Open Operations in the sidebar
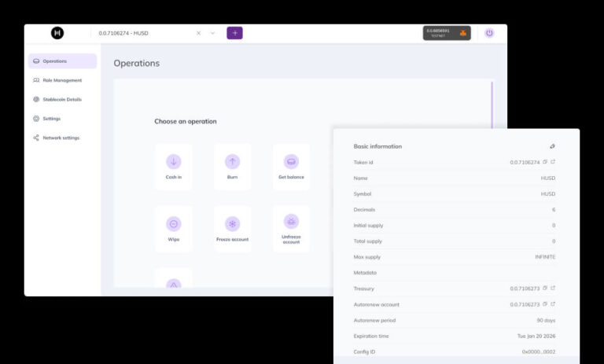604x364 pixels. pos(62,61)
